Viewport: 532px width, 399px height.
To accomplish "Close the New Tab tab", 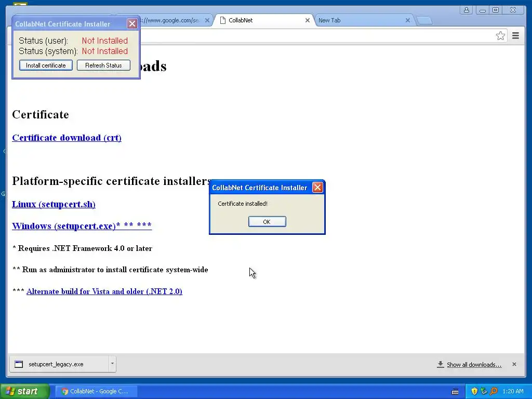I will (408, 20).
